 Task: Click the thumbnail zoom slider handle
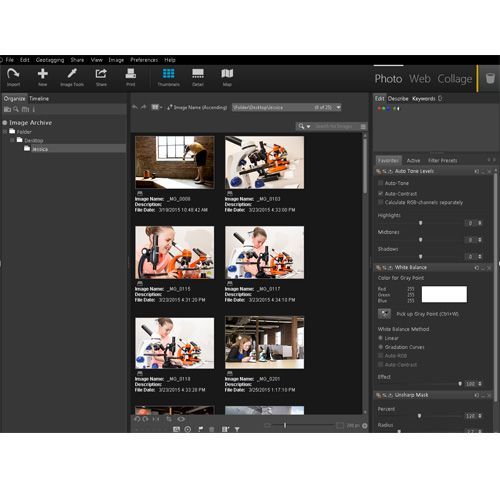[285, 425]
